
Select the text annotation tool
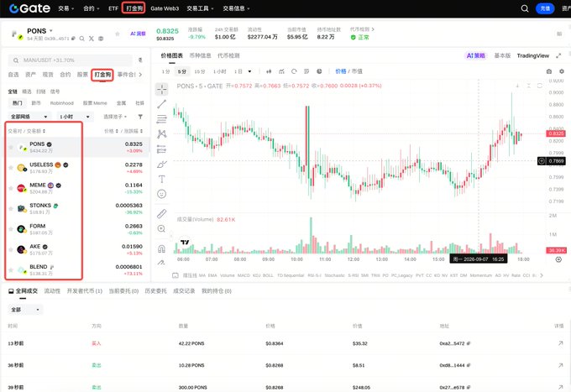(162, 179)
